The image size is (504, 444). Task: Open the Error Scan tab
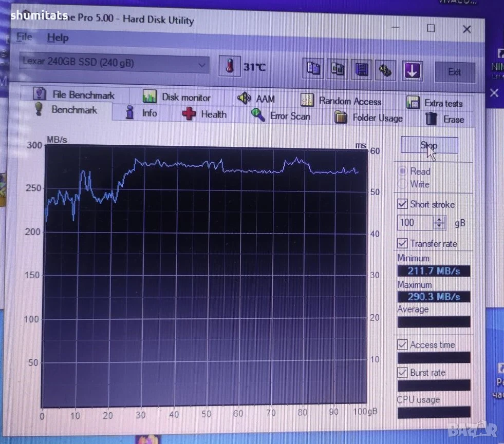[281, 115]
